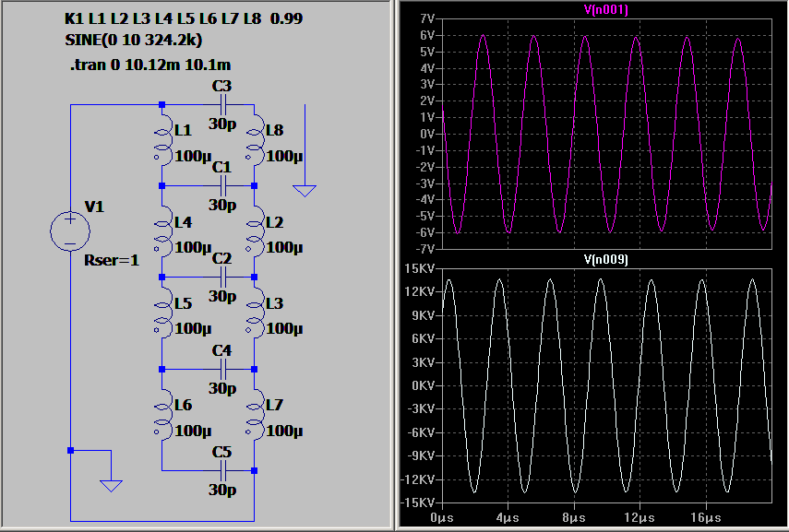Select the 100µ value of L8
This screenshot has height=532, width=789.
tap(284, 156)
